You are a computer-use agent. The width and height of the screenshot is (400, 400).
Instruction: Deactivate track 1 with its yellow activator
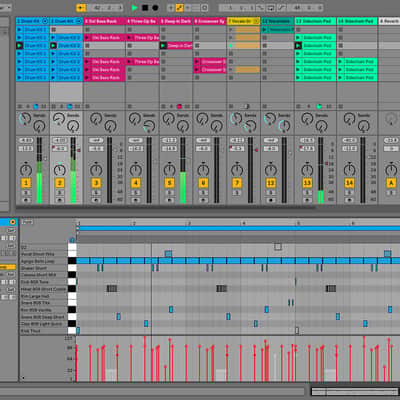[x=26, y=183]
